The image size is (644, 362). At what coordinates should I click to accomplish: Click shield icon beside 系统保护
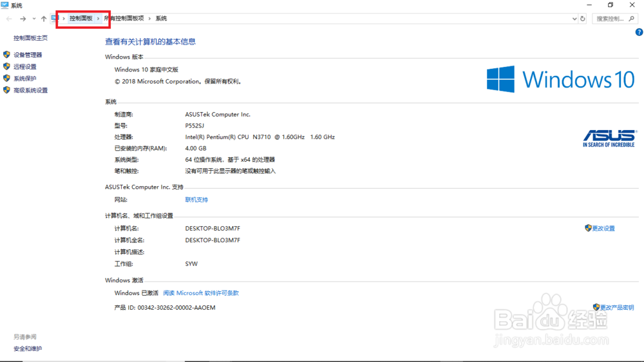6,78
